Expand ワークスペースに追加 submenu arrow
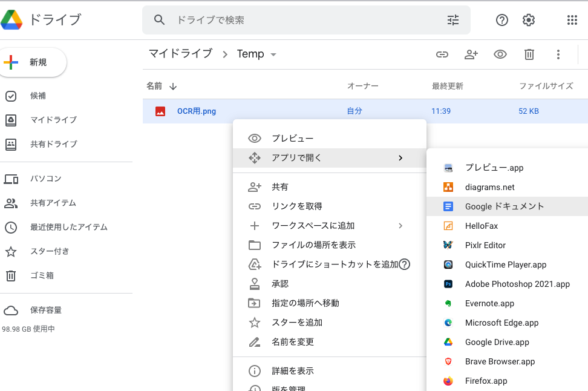This screenshot has width=588, height=391. pos(400,226)
